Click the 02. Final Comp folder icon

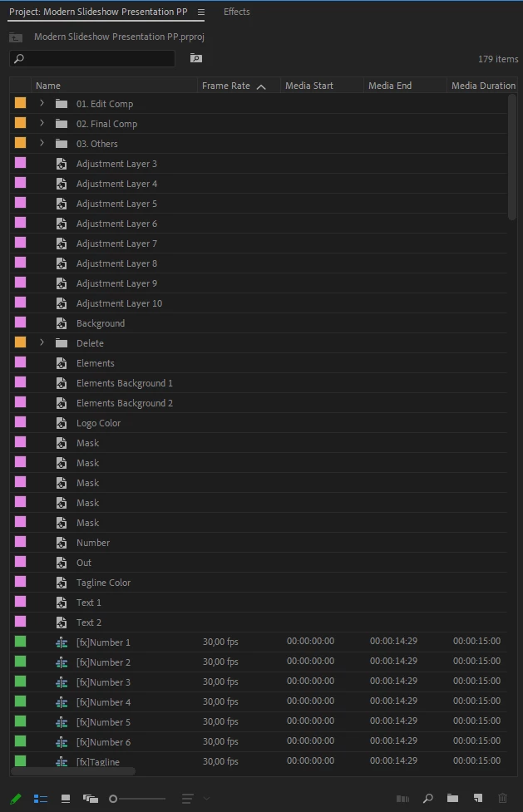click(62, 124)
